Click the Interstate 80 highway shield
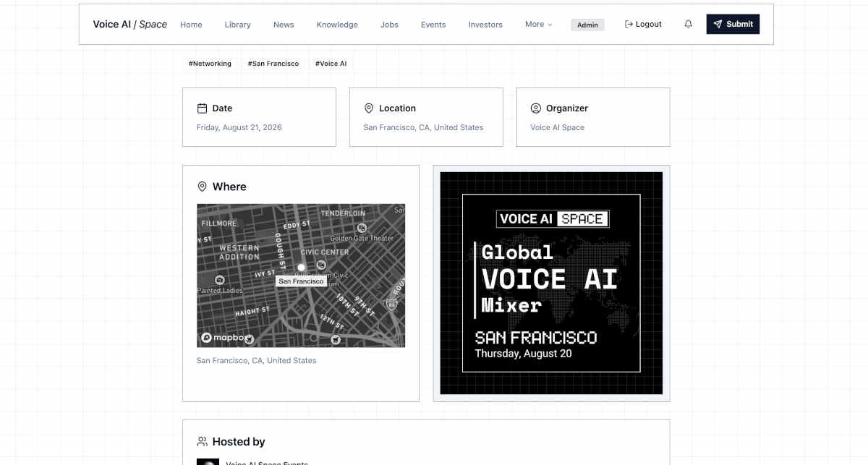 pyautogui.click(x=391, y=305)
